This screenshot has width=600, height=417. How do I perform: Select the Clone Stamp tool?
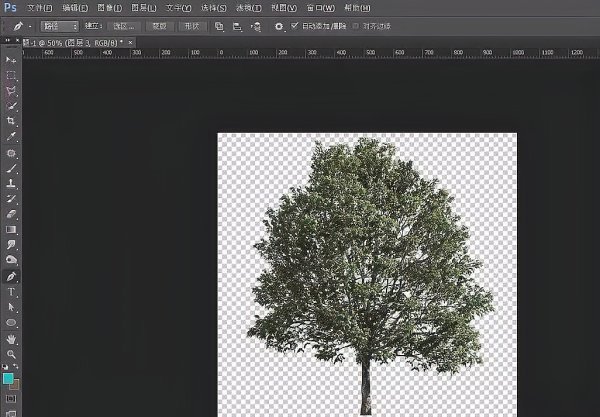(x=11, y=183)
